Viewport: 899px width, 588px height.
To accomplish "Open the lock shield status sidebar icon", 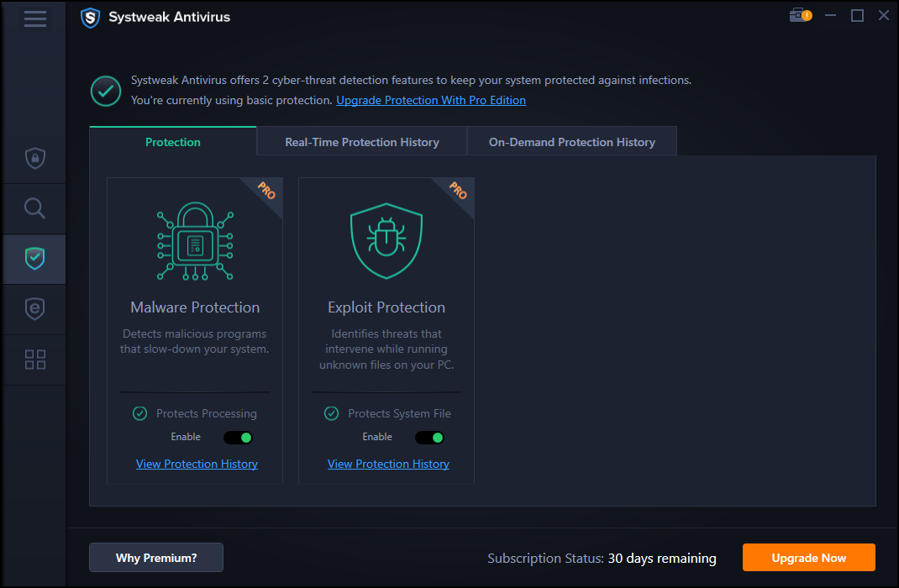I will [x=35, y=158].
